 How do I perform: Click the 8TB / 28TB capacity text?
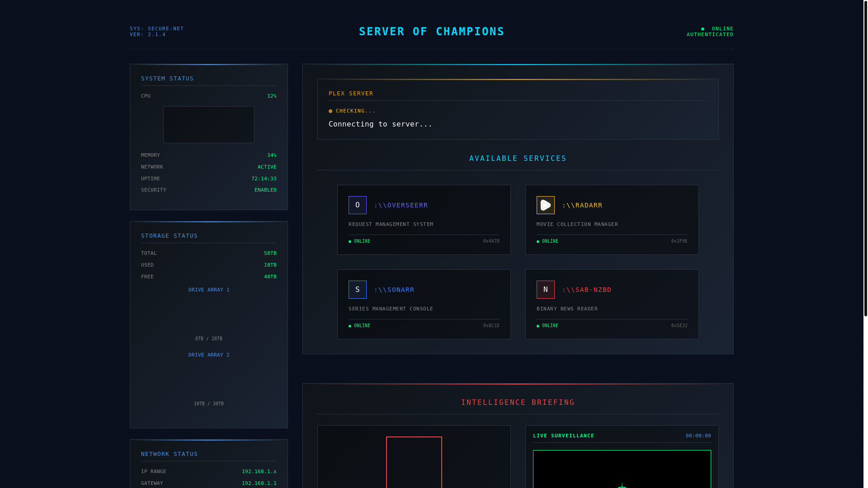pyautogui.click(x=209, y=339)
